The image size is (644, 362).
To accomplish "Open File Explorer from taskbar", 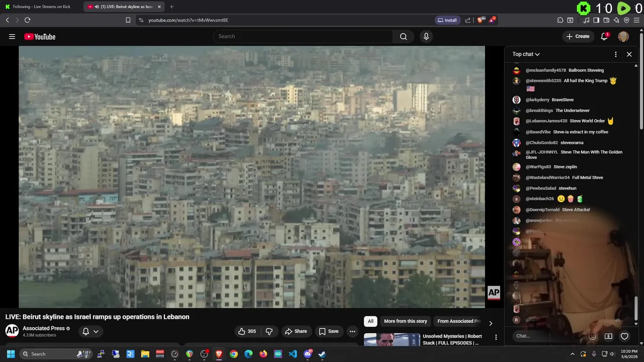I will coord(145,354).
